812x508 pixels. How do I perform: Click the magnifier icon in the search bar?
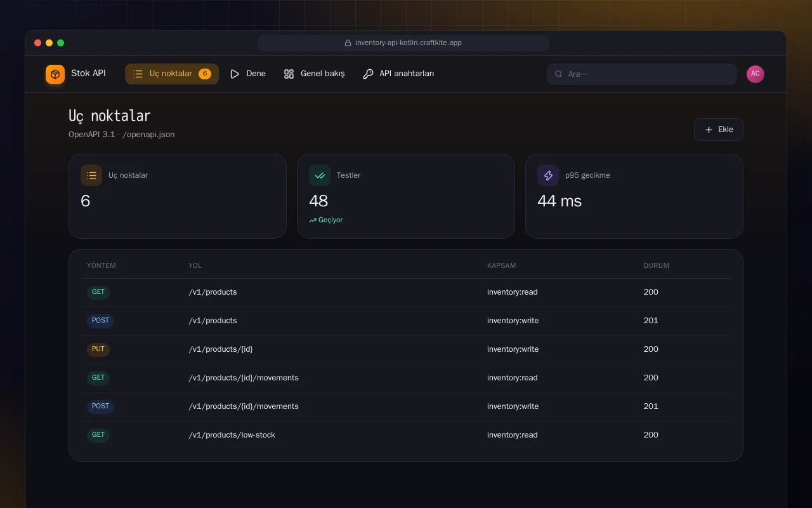pyautogui.click(x=559, y=74)
